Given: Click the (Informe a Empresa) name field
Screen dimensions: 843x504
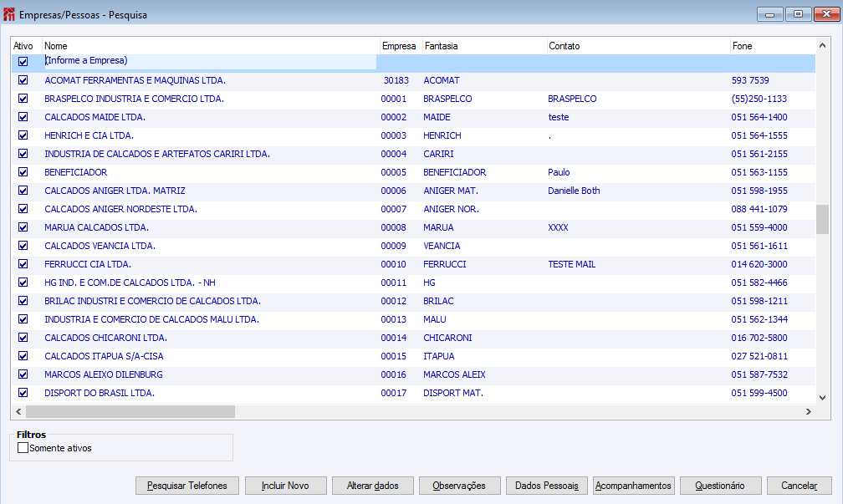Looking at the screenshot, I should click(210, 61).
